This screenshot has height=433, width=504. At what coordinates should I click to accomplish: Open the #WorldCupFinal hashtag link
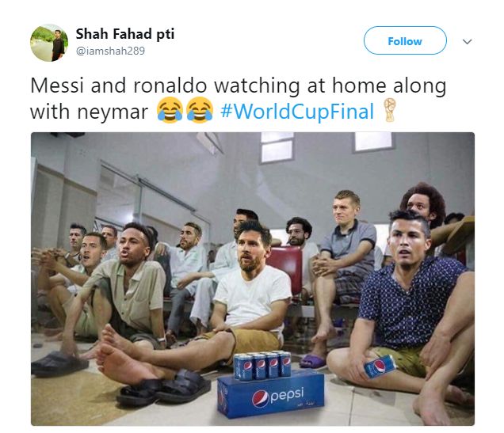tap(297, 112)
